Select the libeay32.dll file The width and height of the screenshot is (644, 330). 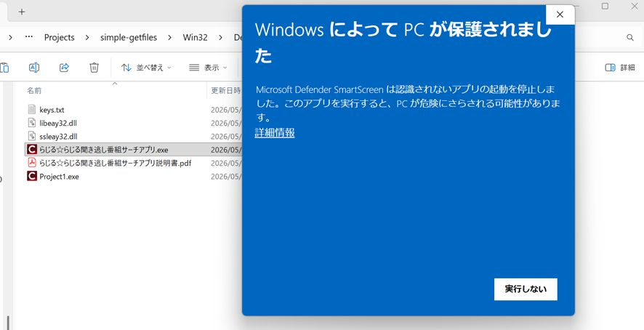coord(58,123)
